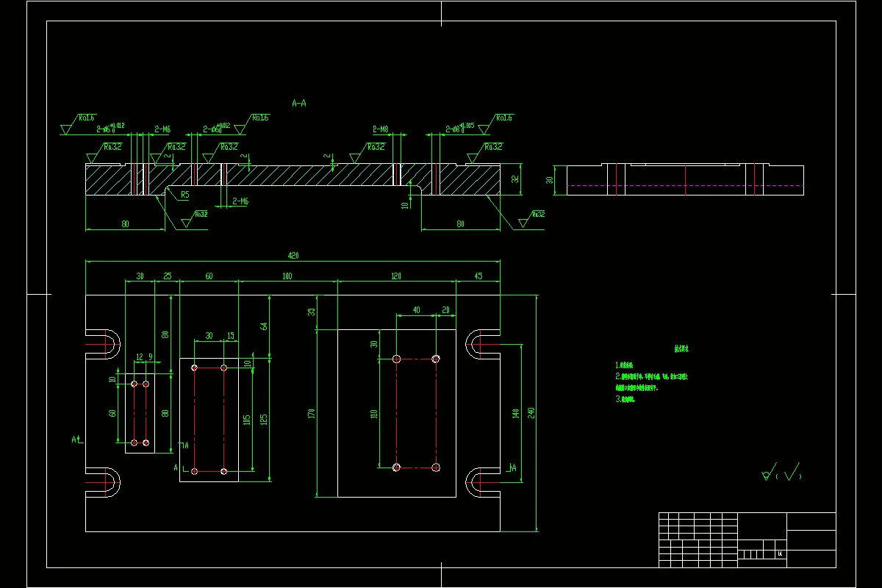This screenshot has width=882, height=588.
Task: Select the 30 height dimension of side view
Action: (549, 180)
